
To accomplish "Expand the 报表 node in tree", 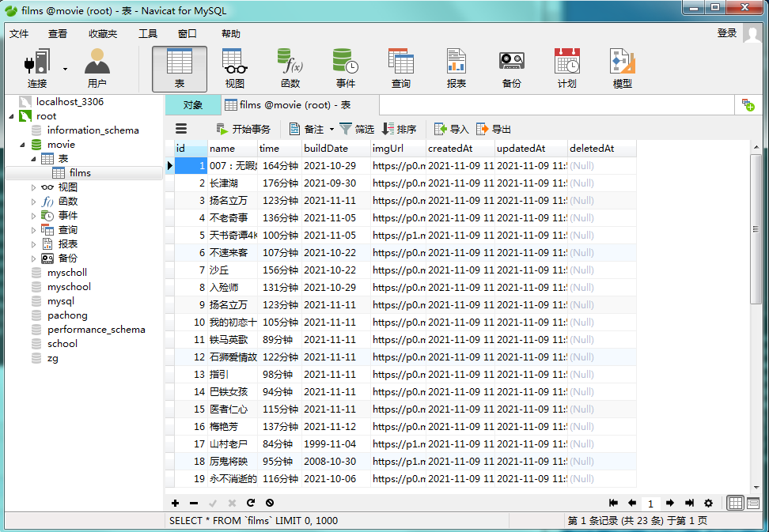I will (x=33, y=244).
